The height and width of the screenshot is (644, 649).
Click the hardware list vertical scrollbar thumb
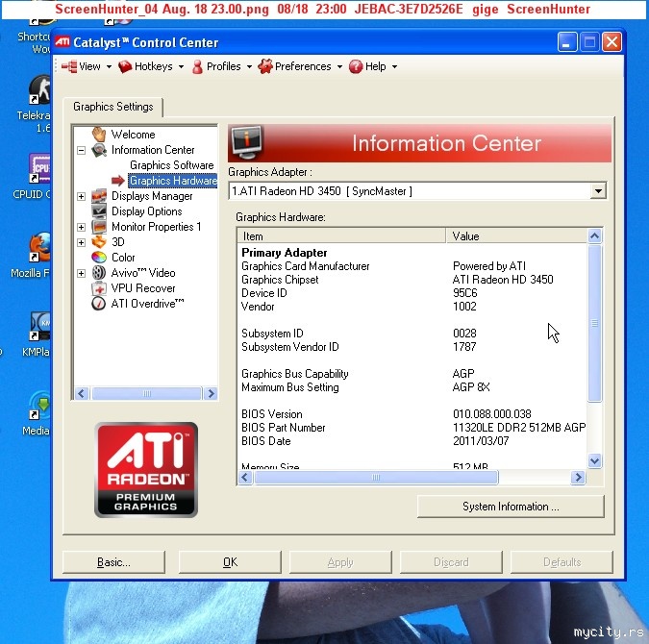595,323
